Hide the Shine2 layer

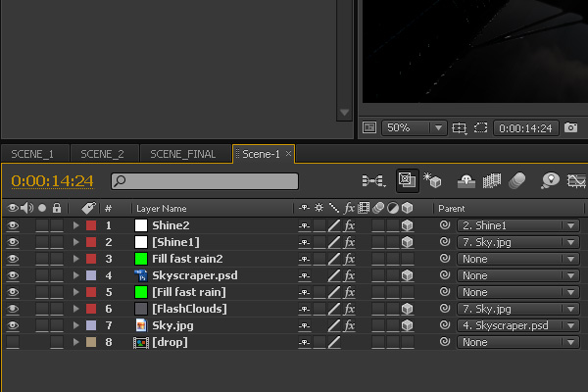13,225
